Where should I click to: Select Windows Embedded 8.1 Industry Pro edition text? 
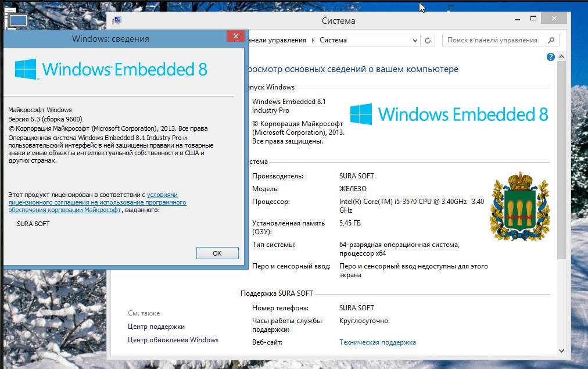(289, 106)
